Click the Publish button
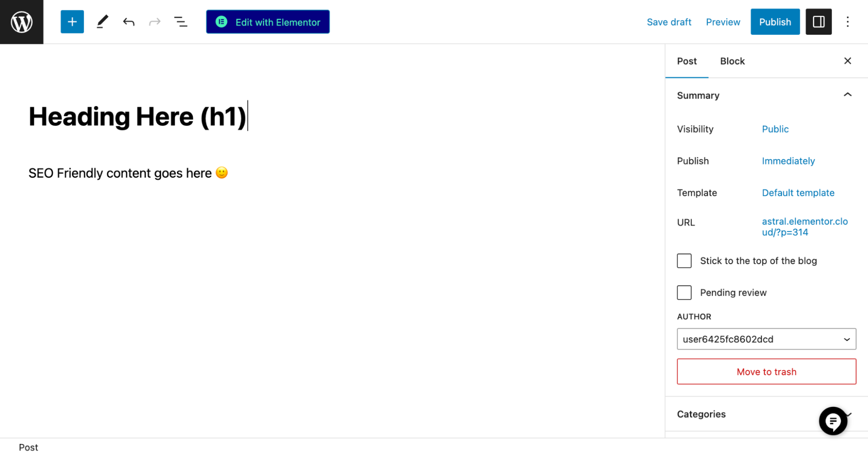Image resolution: width=868 pixels, height=456 pixels. (775, 22)
